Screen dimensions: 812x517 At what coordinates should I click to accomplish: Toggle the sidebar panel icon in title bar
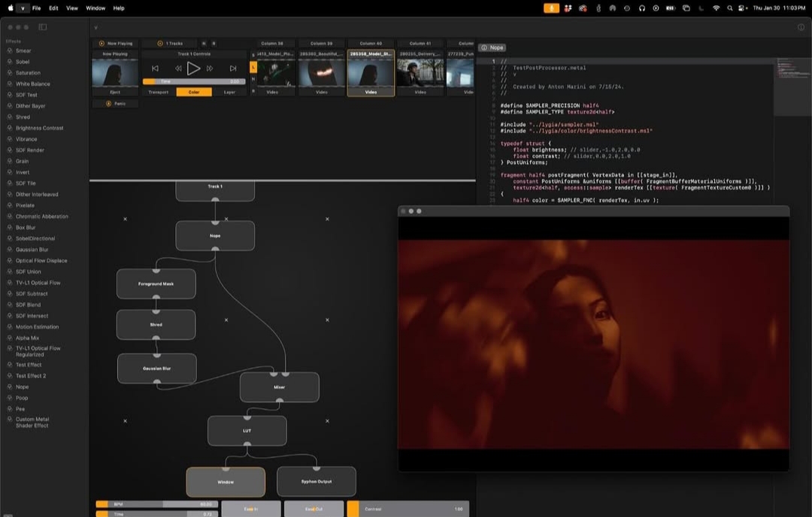(x=42, y=27)
